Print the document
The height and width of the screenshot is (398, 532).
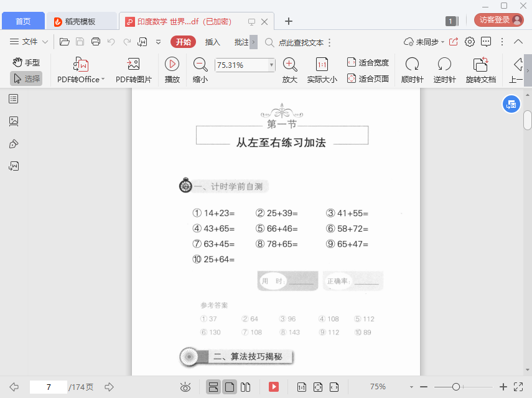pos(96,42)
